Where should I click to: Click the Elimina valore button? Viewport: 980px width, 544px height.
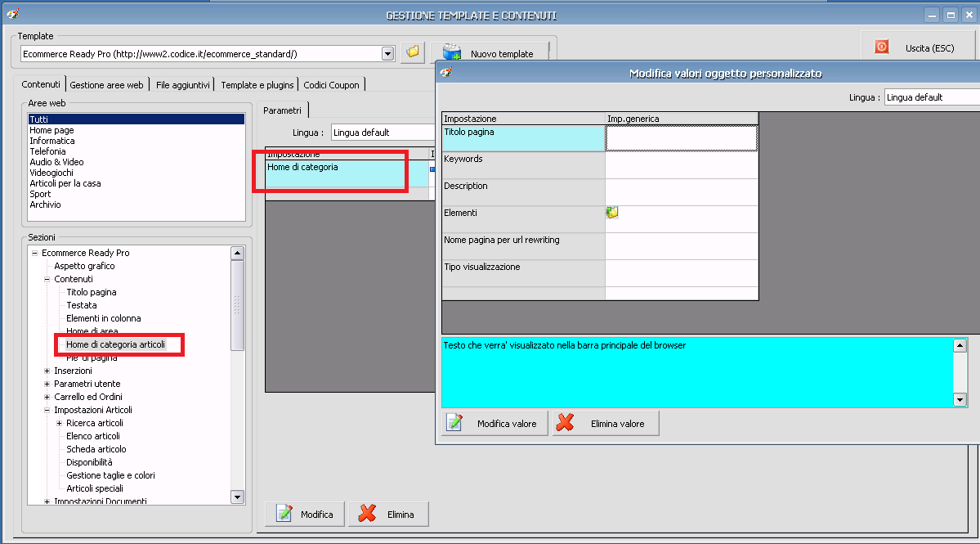point(606,423)
